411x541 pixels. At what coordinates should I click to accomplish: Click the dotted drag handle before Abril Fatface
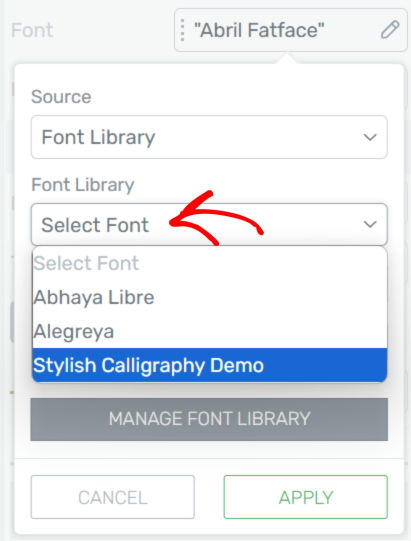[183, 30]
